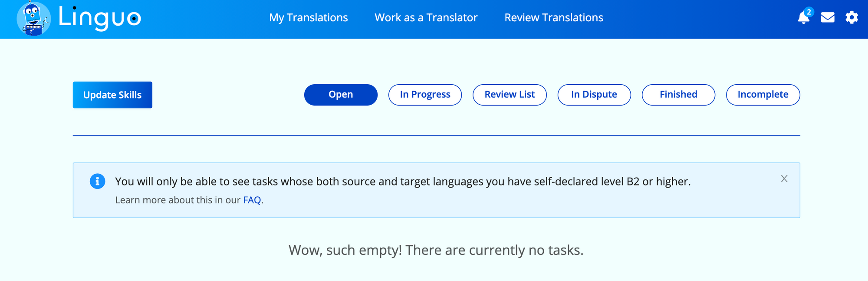Open the My Translations menu
The width and height of the screenshot is (868, 281).
click(308, 17)
